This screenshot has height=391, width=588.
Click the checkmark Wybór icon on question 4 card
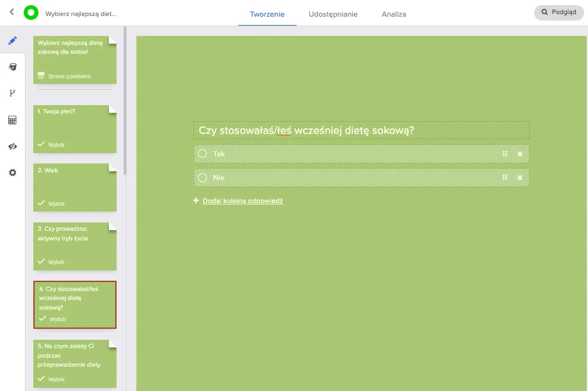(43, 319)
